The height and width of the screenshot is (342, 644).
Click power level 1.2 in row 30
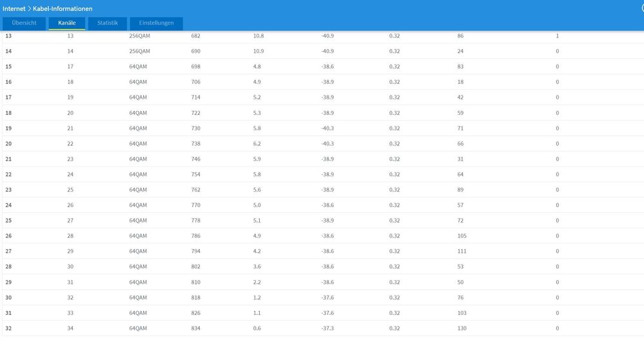[257, 297]
